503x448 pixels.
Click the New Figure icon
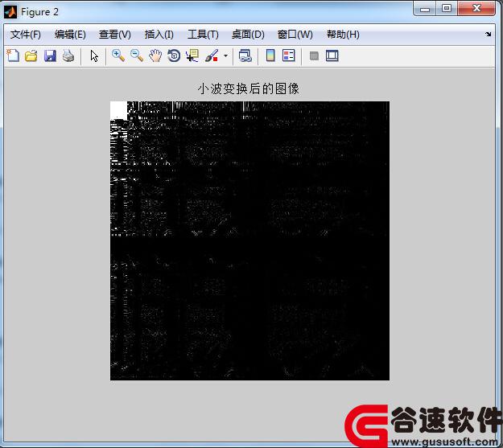(13, 55)
